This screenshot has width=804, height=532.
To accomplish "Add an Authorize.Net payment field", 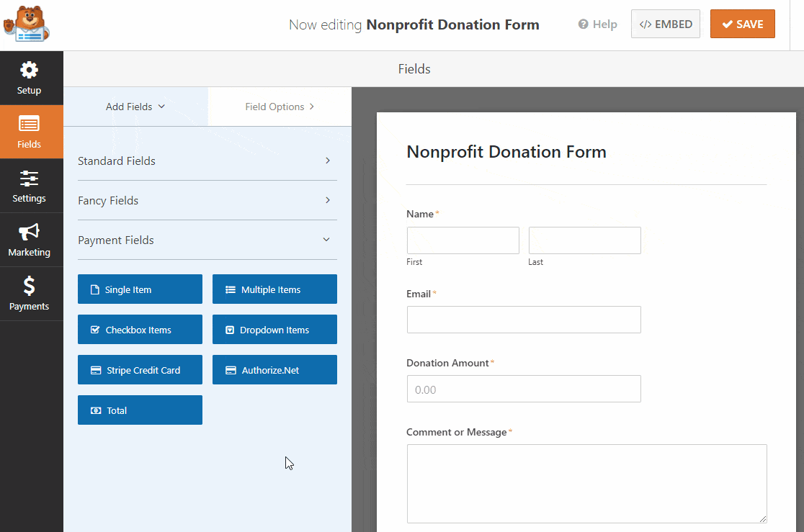I will (x=274, y=369).
